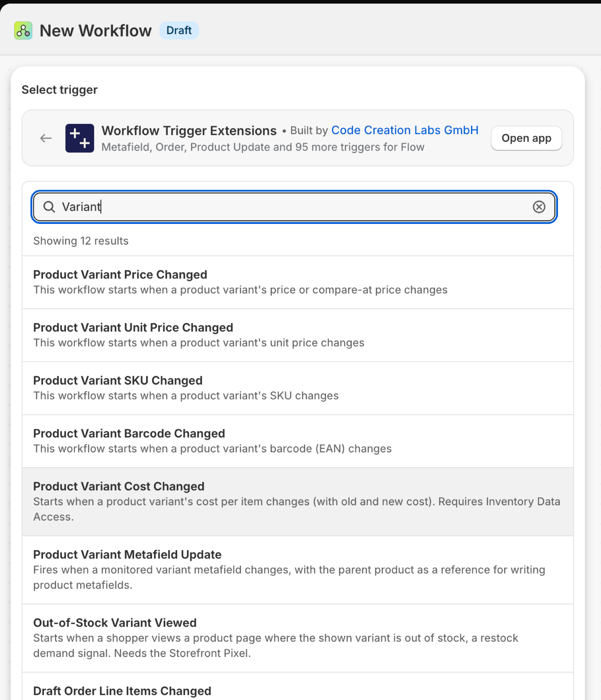
Task: Pick Product Variant Metafield Update trigger
Action: click(297, 569)
